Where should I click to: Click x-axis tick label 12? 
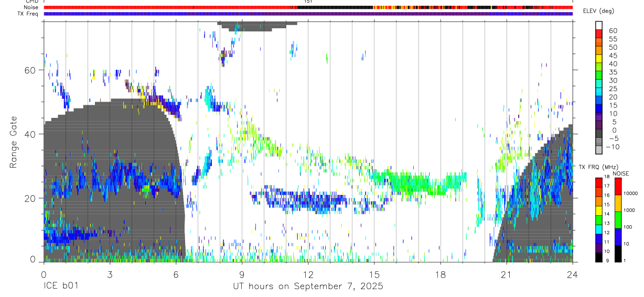[308, 274]
